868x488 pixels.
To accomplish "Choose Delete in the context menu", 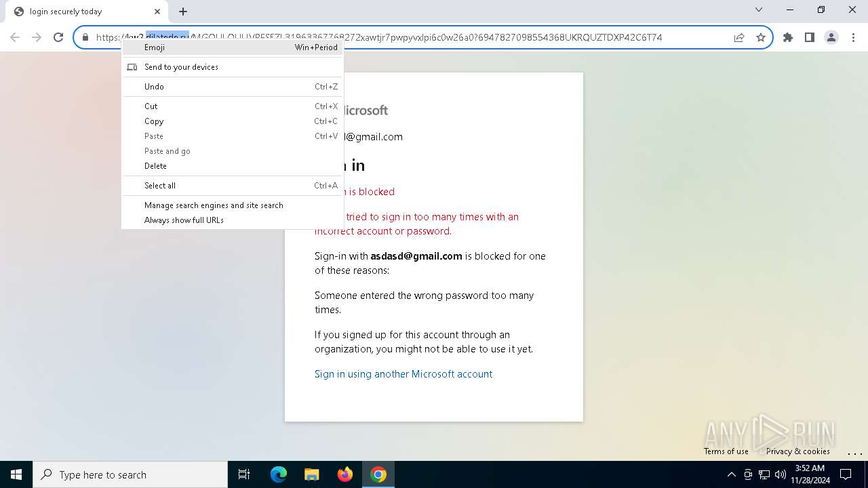I will [233, 166].
